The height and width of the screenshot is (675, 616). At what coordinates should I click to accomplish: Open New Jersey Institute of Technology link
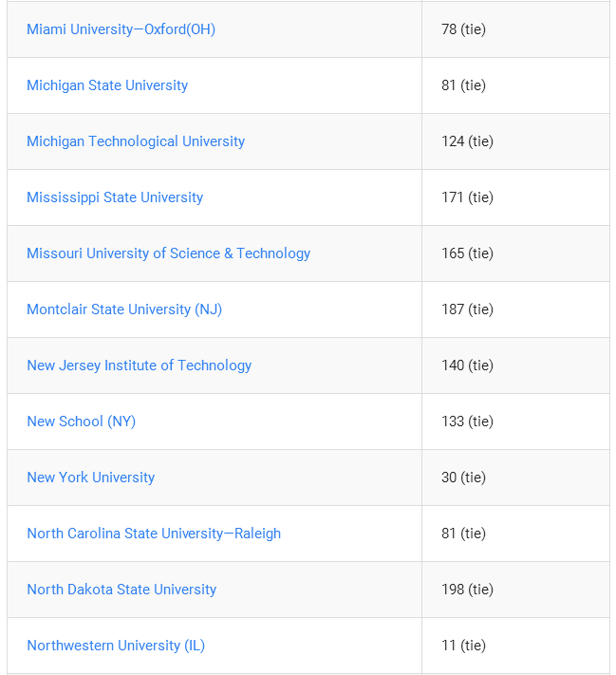coord(139,366)
